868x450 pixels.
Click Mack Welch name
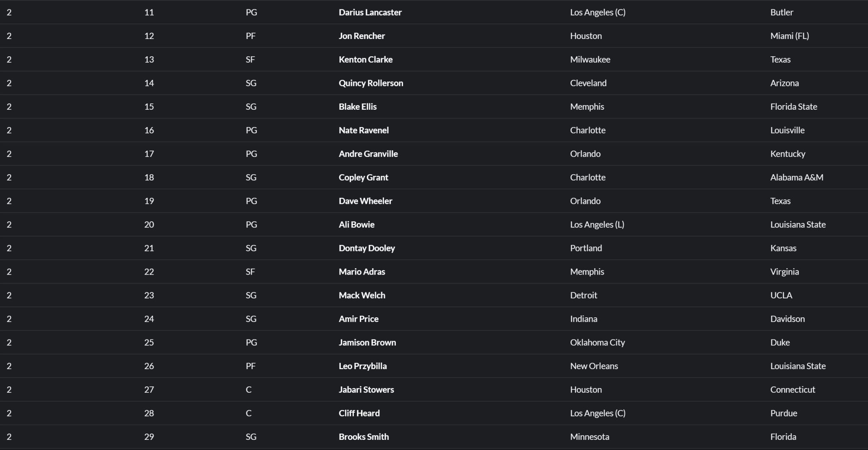[362, 295]
